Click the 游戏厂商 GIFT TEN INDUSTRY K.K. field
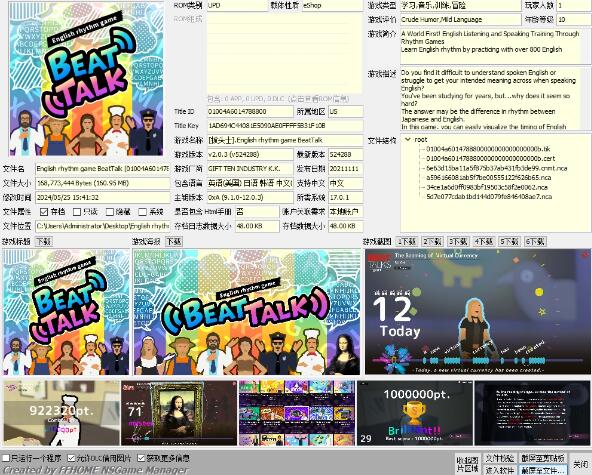 [250, 169]
